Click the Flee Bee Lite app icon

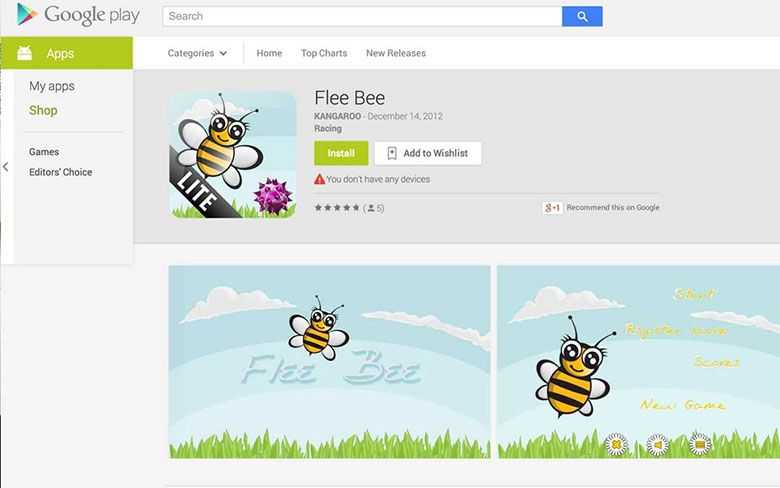tap(233, 155)
